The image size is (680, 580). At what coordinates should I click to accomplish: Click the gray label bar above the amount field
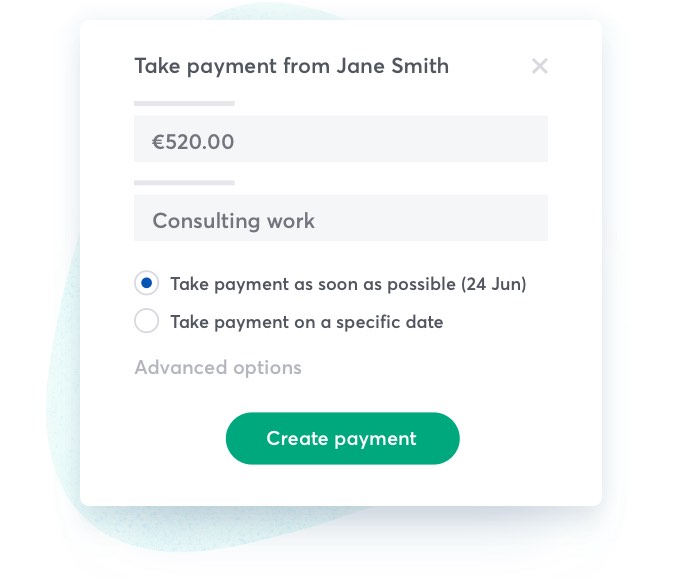(184, 103)
